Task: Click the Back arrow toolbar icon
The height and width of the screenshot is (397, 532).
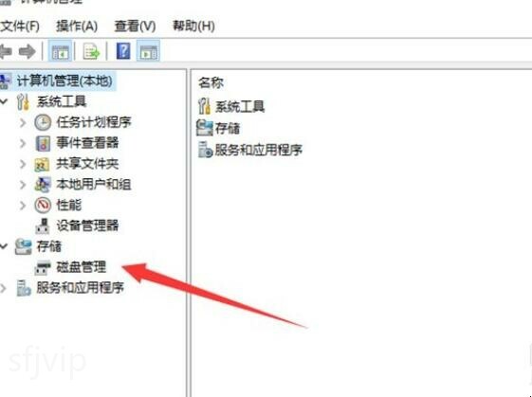Action: [6, 51]
